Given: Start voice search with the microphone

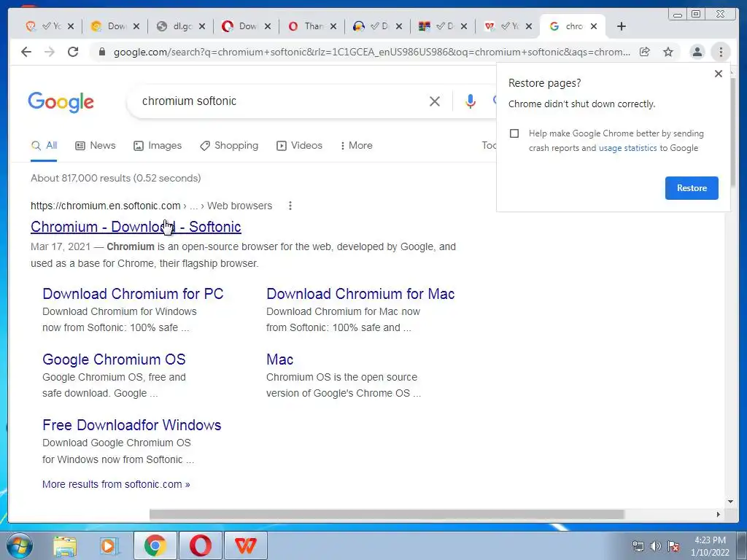Looking at the screenshot, I should [471, 101].
